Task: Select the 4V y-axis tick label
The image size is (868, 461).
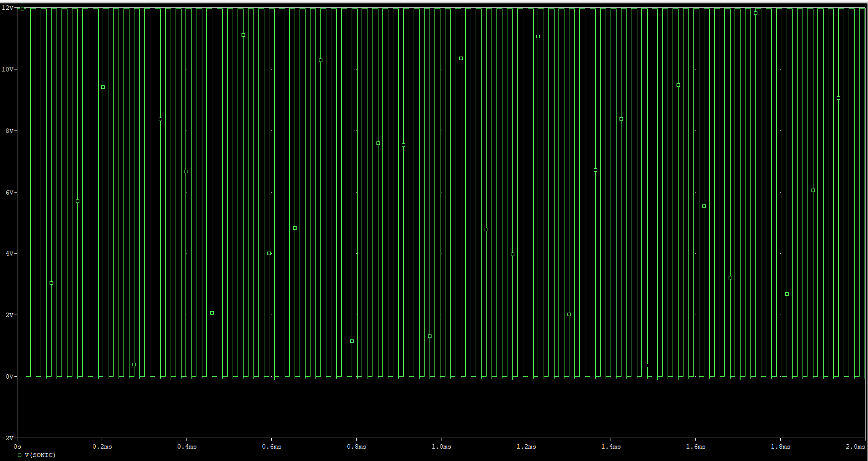Action: [9, 254]
